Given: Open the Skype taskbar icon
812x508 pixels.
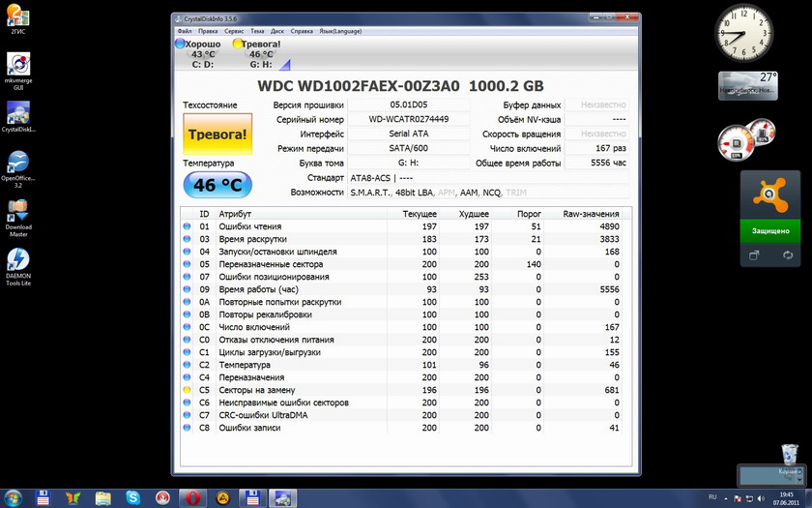Looking at the screenshot, I should (x=133, y=498).
